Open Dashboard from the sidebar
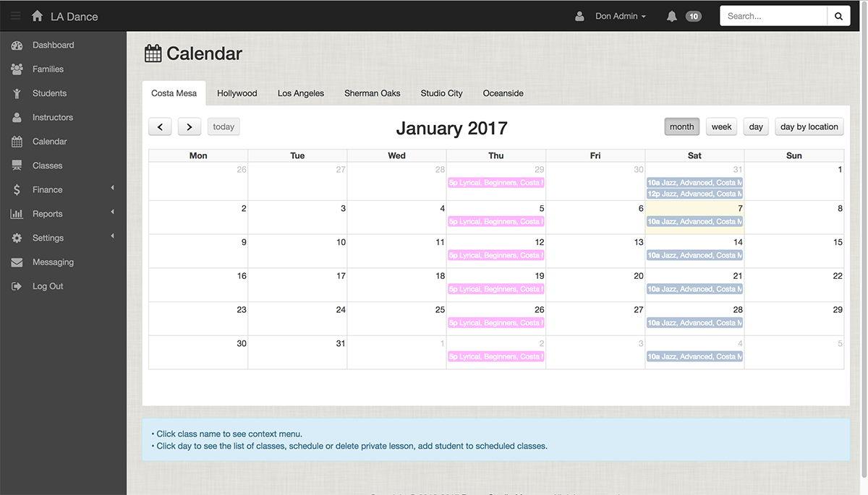The image size is (868, 495). pos(53,45)
